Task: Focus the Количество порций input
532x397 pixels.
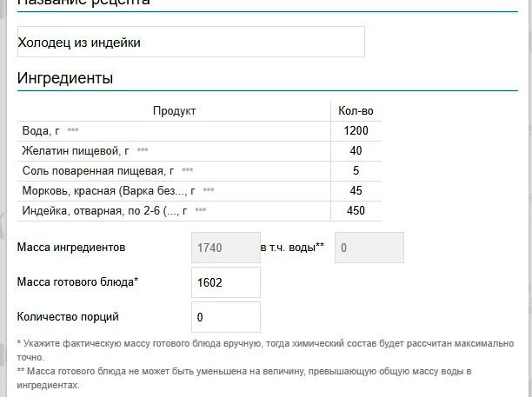Action: 225,317
